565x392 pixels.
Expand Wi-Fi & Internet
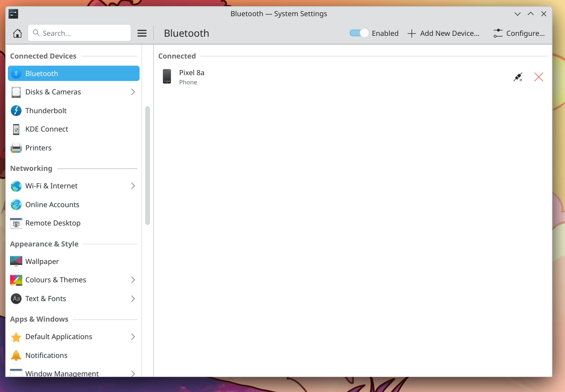pos(133,186)
